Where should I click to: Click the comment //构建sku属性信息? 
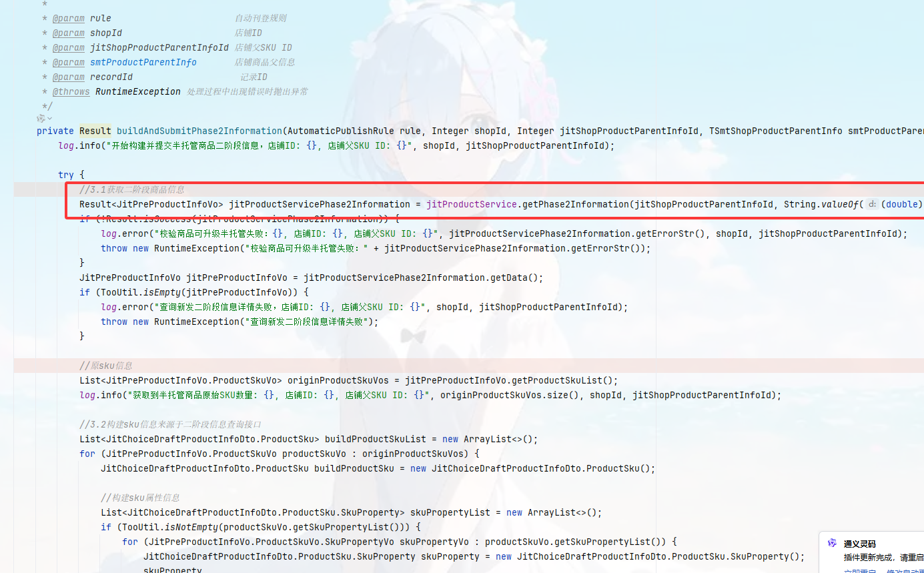(140, 498)
